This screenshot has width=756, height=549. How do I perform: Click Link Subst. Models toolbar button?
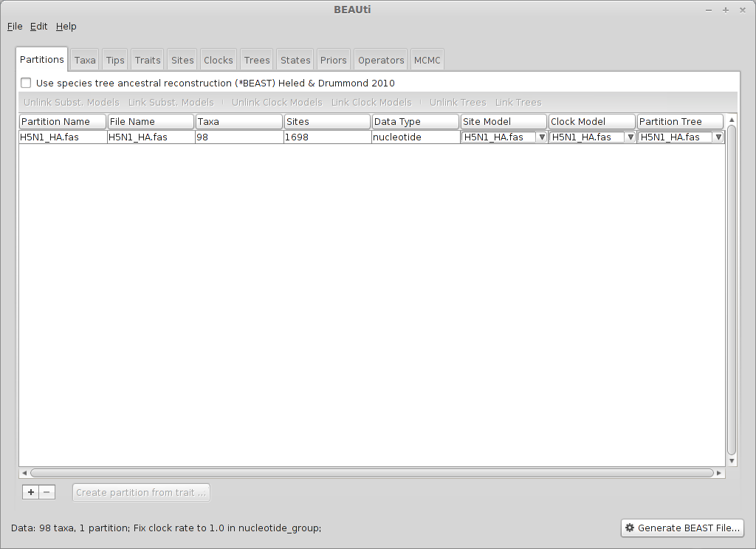[171, 102]
